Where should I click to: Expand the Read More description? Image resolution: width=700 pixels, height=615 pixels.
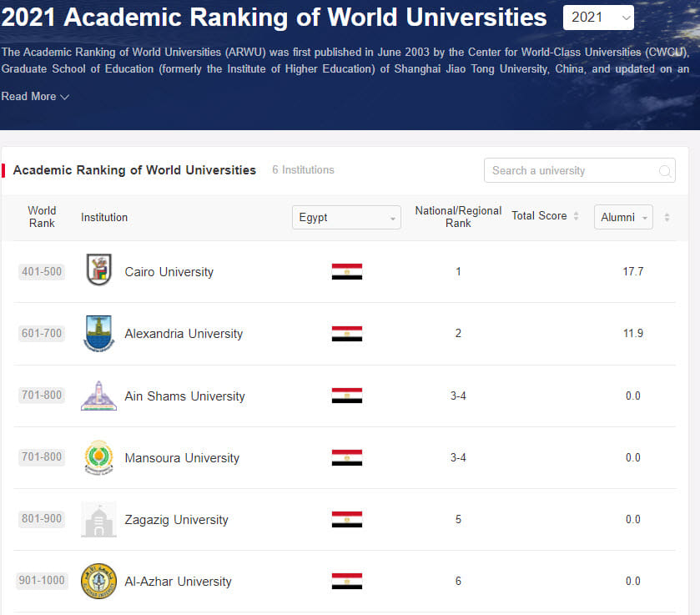pos(35,97)
